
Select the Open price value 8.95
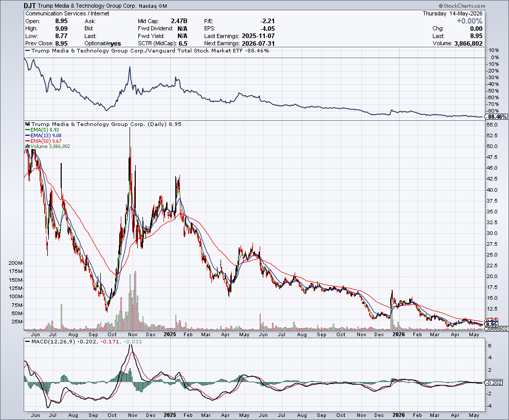point(61,21)
